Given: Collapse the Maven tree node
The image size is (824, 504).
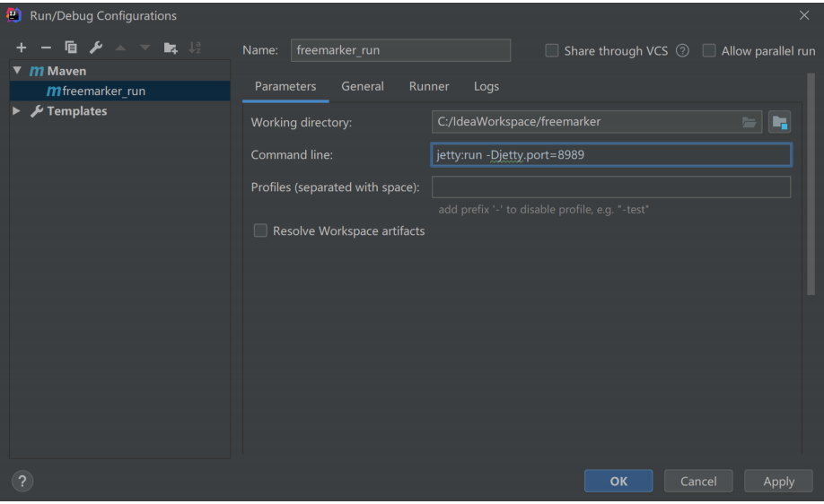Looking at the screenshot, I should pos(17,70).
